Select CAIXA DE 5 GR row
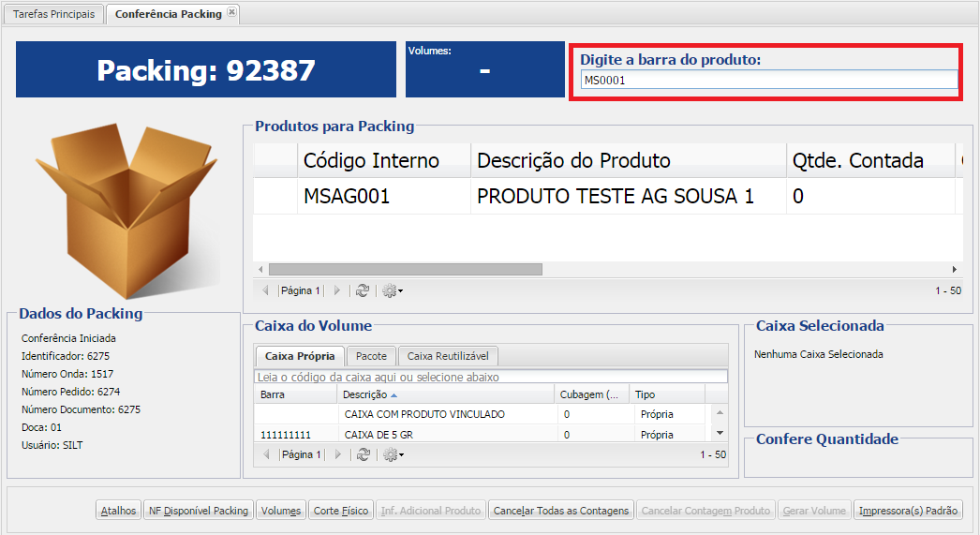 tap(482, 435)
